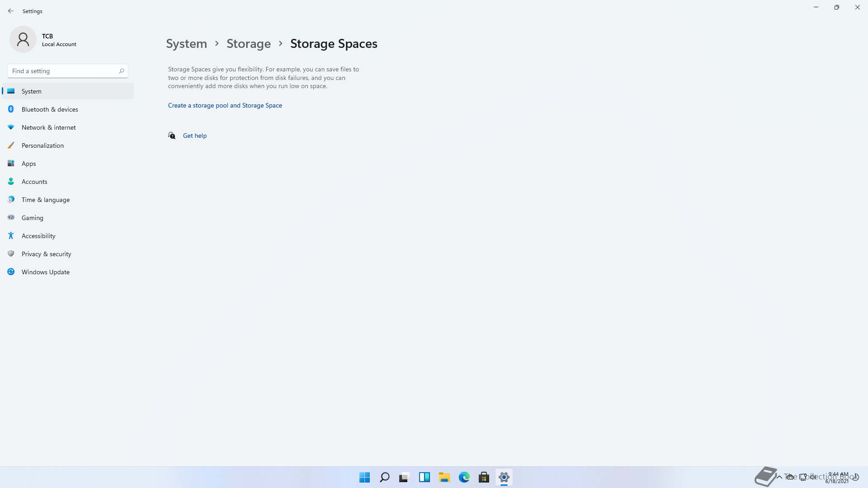Click the Find a setting search box
The image size is (868, 488).
[68, 71]
